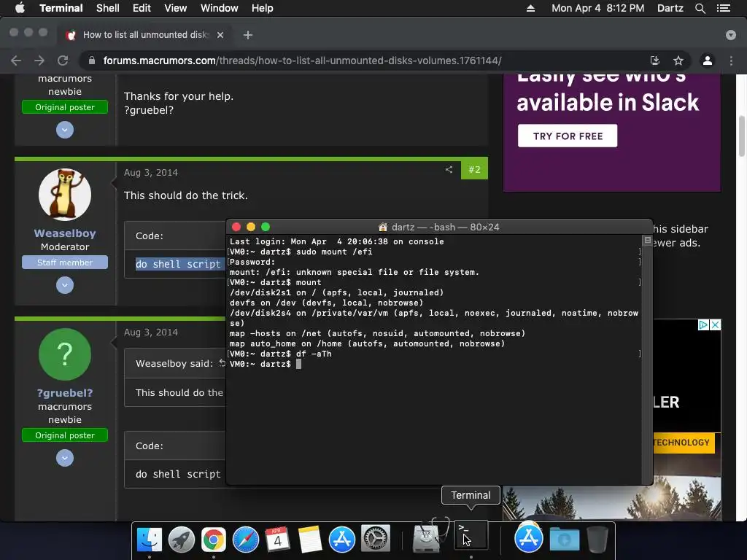Open Safari from the Dock

coord(245,540)
